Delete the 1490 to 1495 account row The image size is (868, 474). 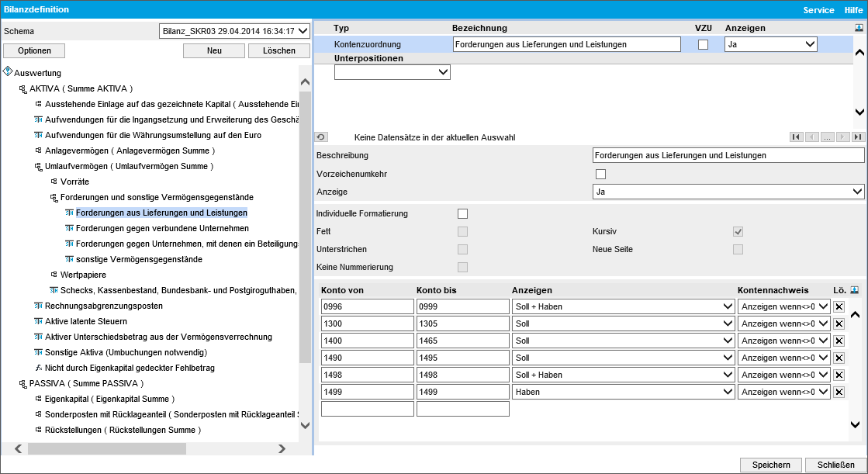[839, 358]
